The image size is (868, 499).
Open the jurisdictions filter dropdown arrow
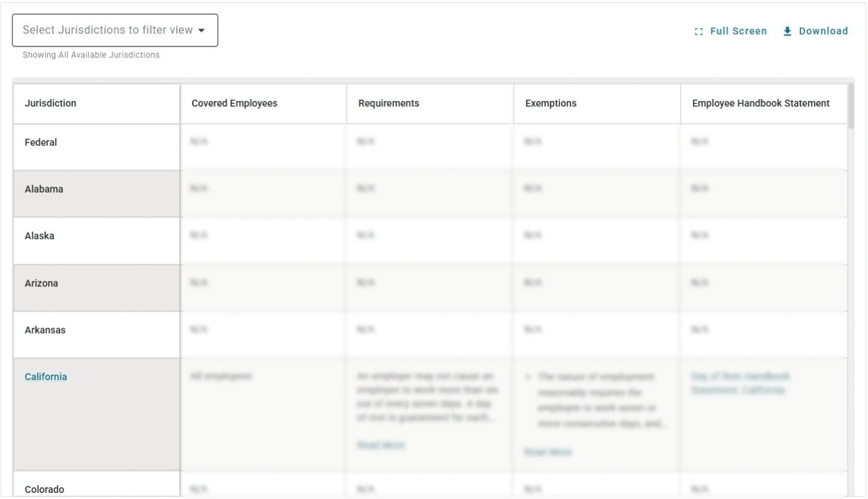[202, 30]
